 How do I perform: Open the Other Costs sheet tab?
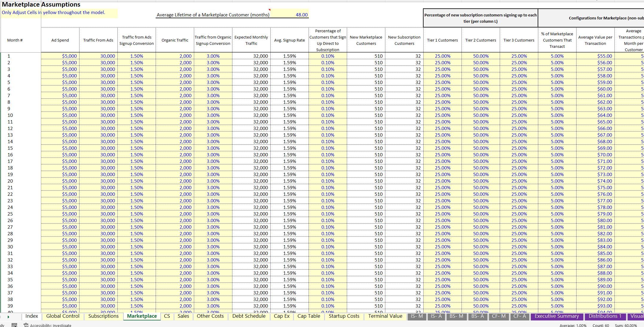click(x=210, y=316)
